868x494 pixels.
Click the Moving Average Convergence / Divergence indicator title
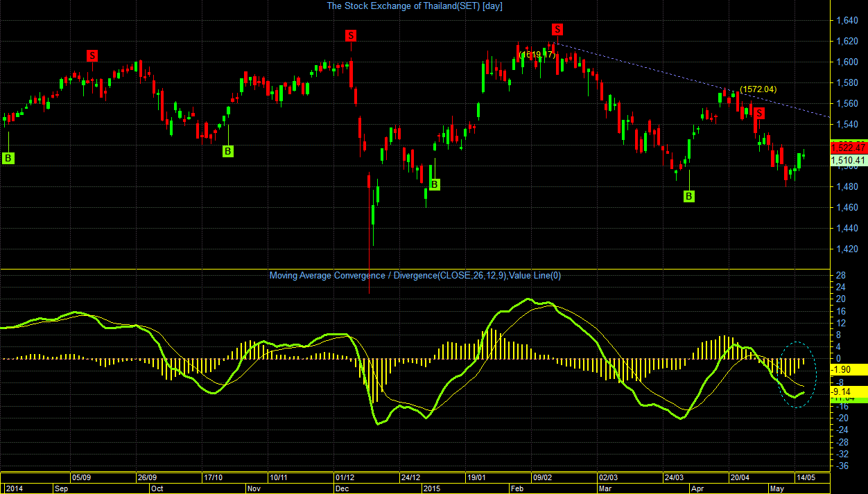(415, 276)
